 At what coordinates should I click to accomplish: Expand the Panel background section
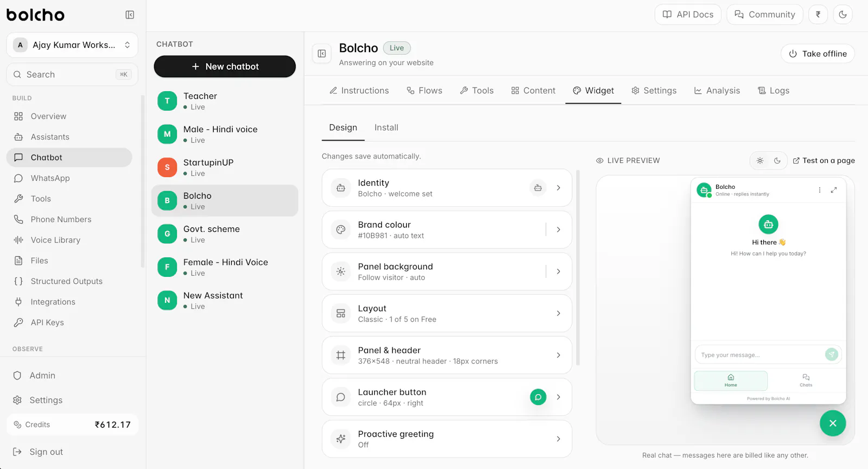[x=447, y=271]
